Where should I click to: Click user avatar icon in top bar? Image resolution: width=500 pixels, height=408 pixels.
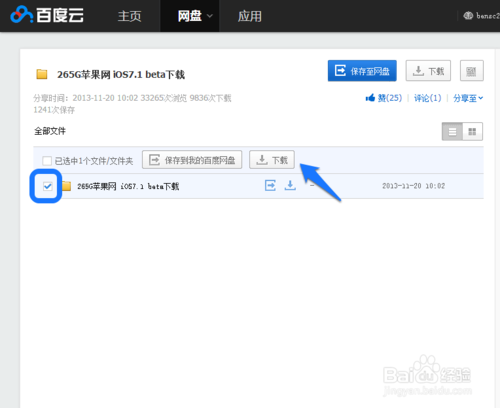pyautogui.click(x=468, y=15)
